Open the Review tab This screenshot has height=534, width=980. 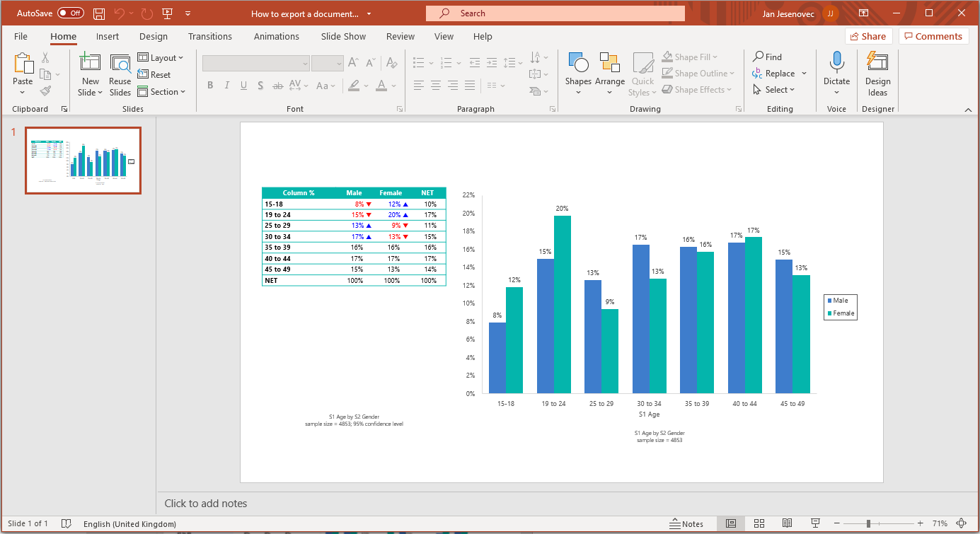pyautogui.click(x=400, y=36)
